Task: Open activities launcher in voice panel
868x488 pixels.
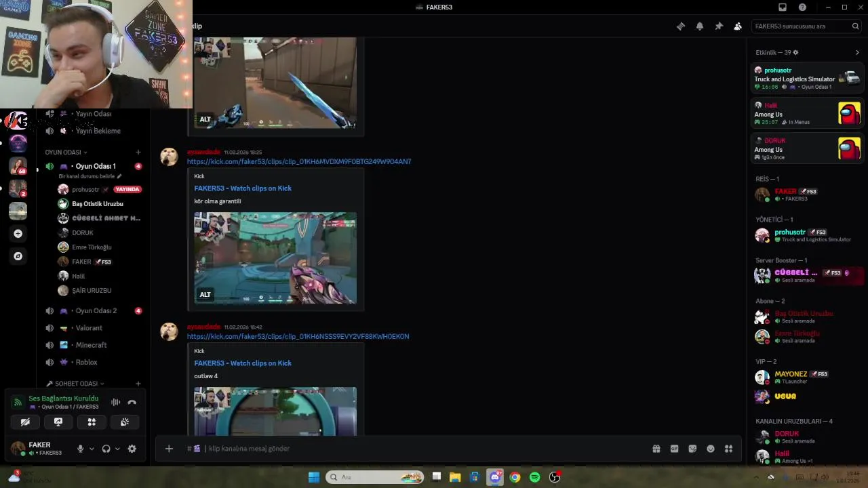Action: [92, 422]
